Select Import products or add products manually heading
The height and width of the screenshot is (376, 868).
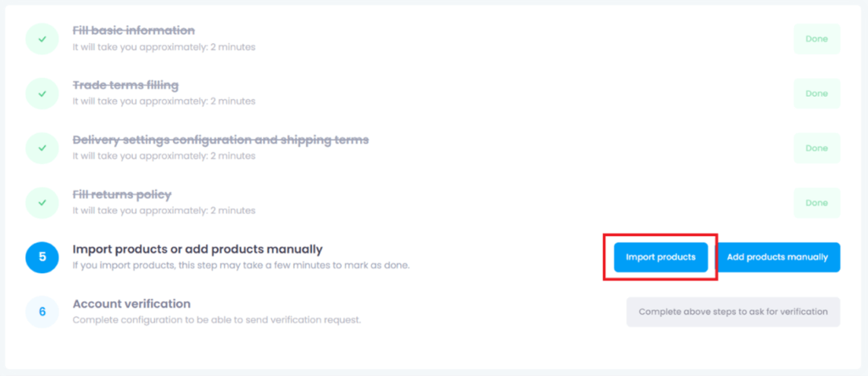pyautogui.click(x=198, y=249)
